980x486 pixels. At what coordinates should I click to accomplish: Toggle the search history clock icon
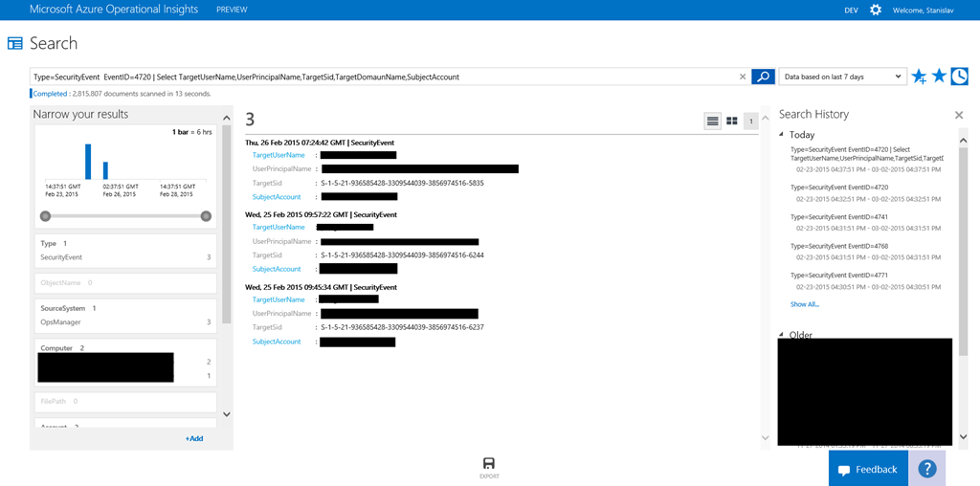959,77
